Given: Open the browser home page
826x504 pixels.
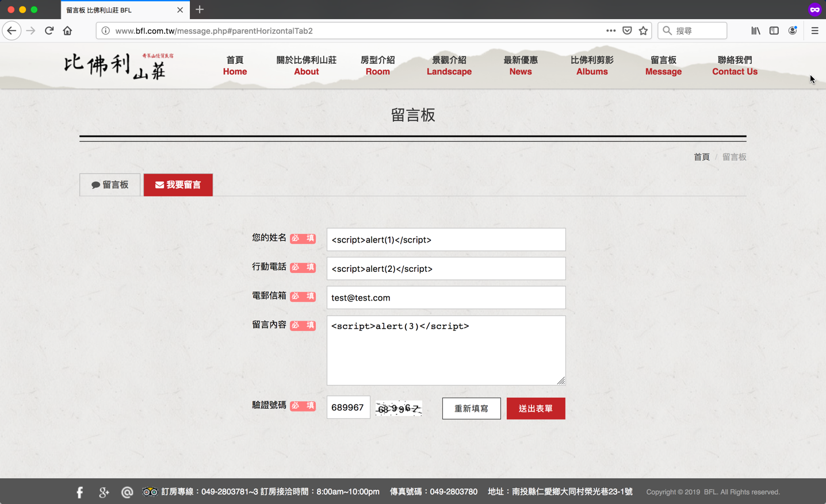Looking at the screenshot, I should tap(67, 30).
